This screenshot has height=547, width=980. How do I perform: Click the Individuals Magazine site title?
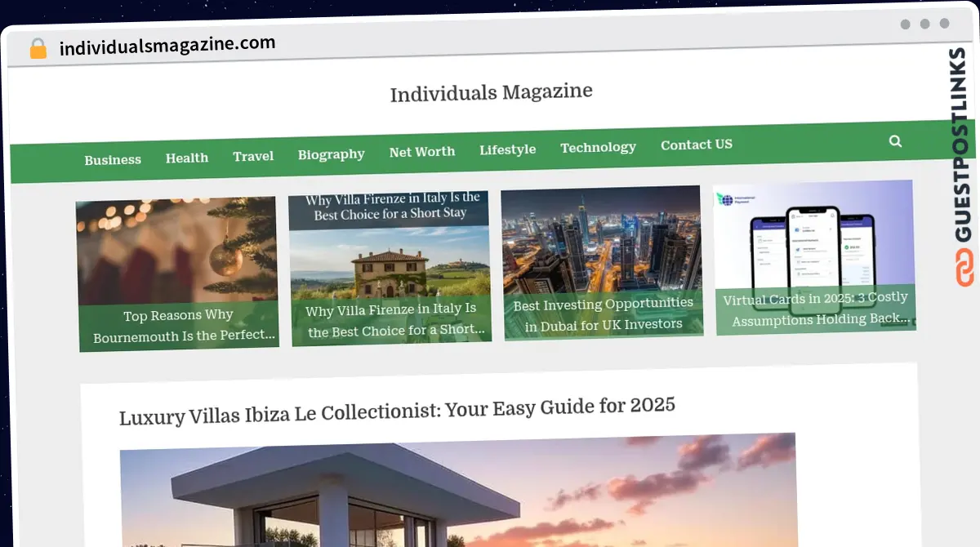[x=492, y=92]
